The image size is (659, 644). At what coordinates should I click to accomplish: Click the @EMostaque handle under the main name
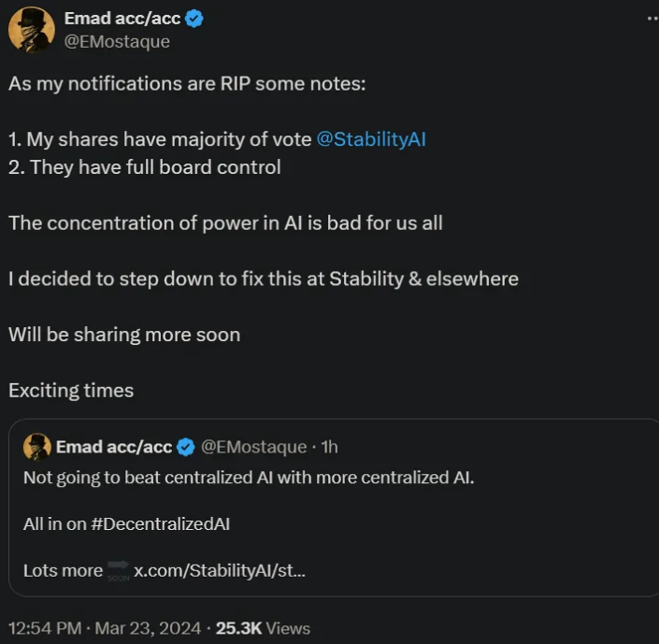(117, 41)
